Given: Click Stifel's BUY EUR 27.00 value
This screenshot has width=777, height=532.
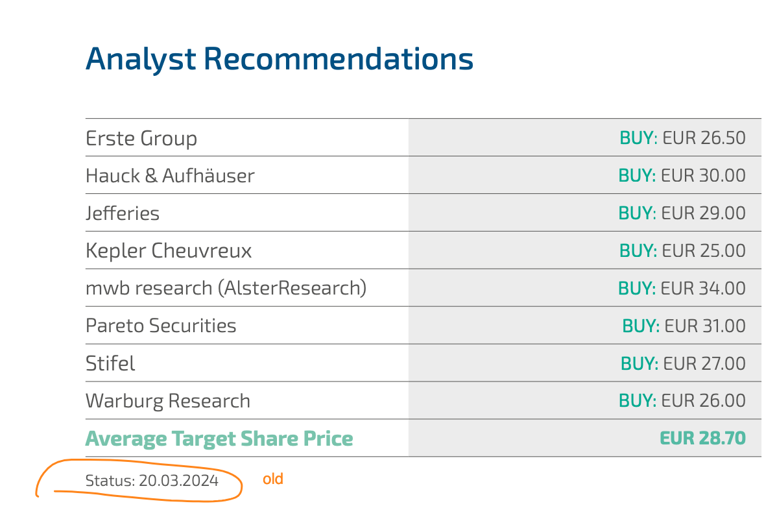Looking at the screenshot, I should click(x=683, y=363).
